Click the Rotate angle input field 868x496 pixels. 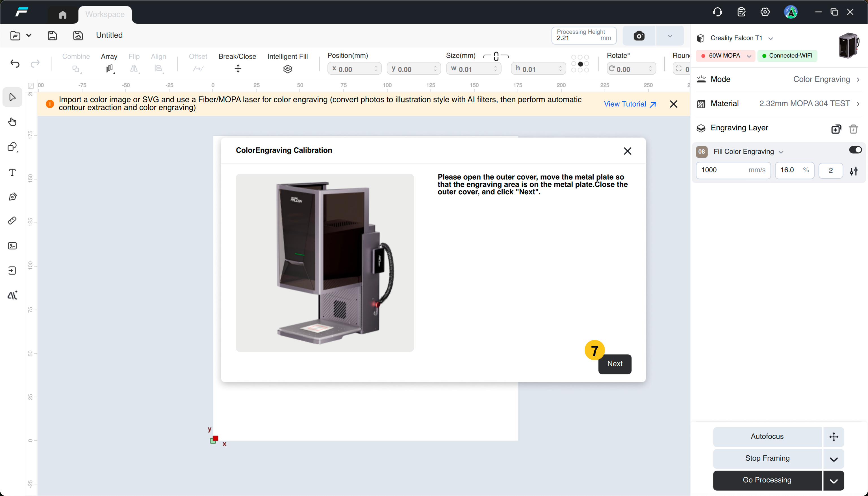631,69
